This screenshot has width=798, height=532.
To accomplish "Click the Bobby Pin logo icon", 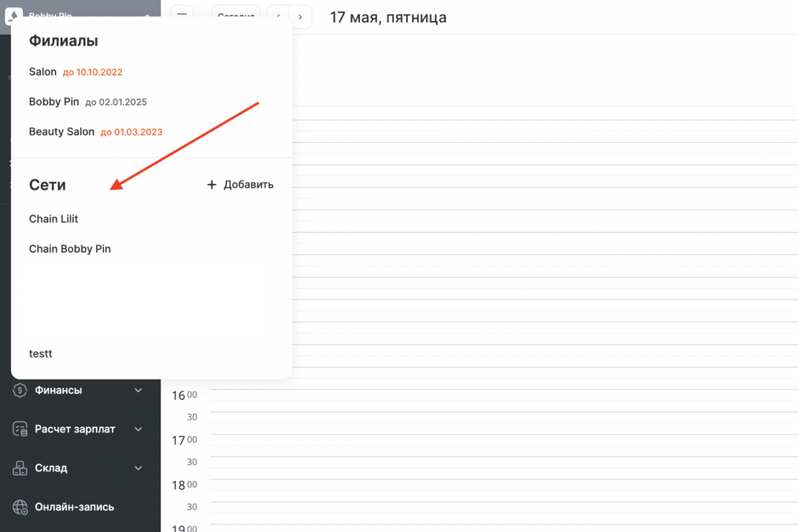I will click(14, 16).
